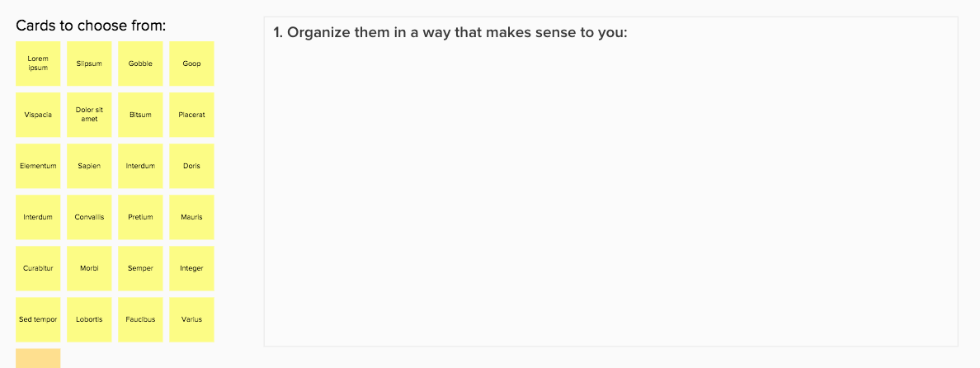Screen dimensions: 980x368
Task: Pick the Elementum card
Action: pos(38,166)
